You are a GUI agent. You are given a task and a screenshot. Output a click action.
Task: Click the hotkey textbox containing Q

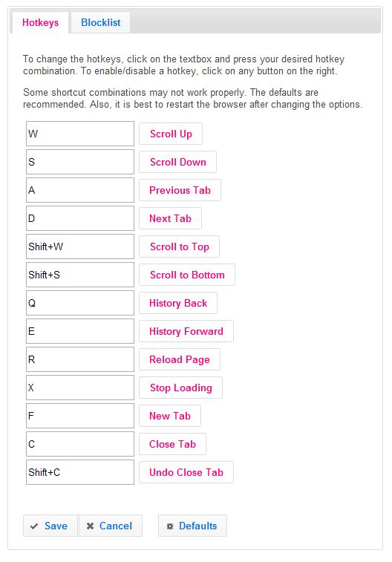[80, 303]
